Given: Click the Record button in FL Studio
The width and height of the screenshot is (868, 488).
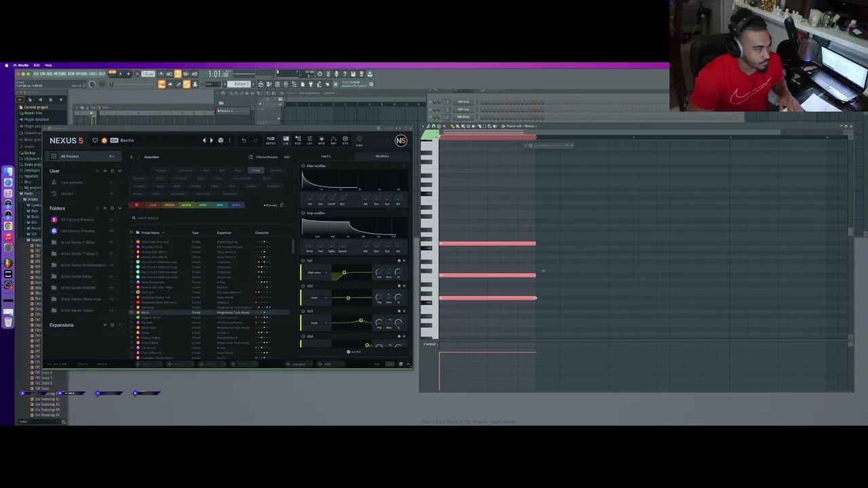Looking at the screenshot, I should 136,74.
